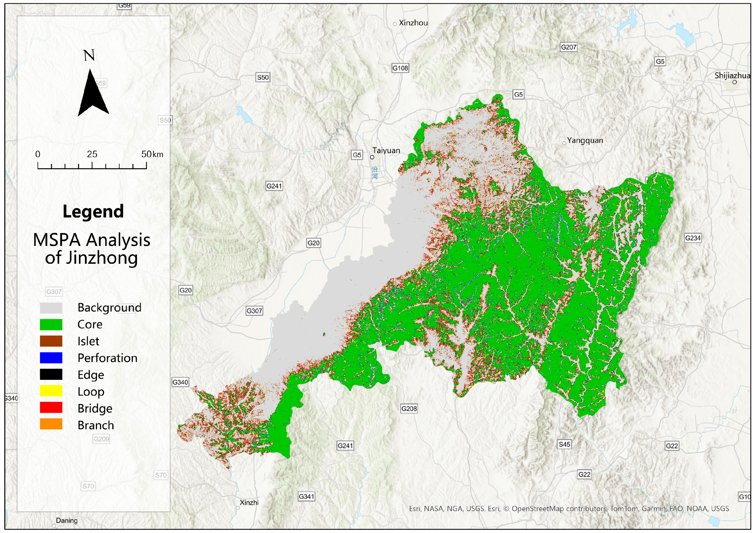Click the Xinzhou city label
The height and width of the screenshot is (533, 756).
coord(413,23)
